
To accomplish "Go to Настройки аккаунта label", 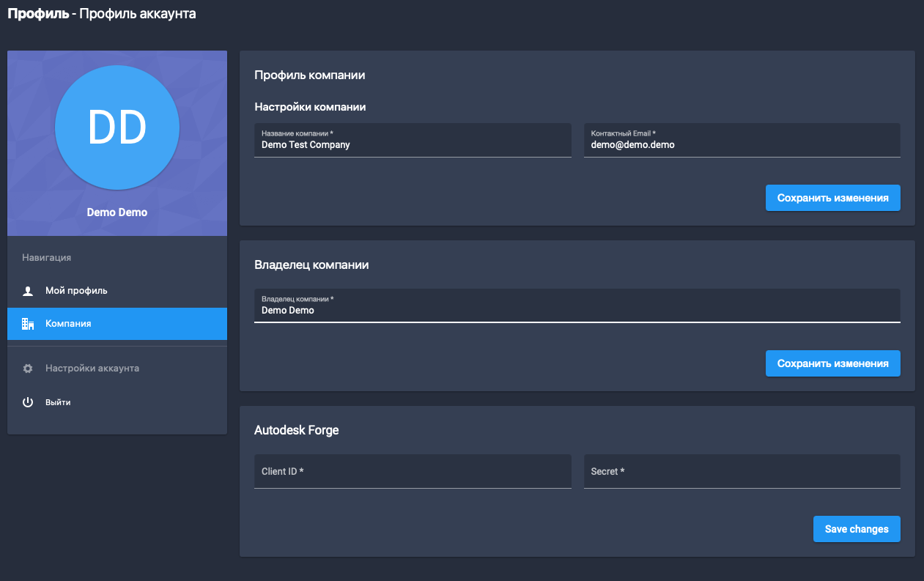I will (92, 369).
